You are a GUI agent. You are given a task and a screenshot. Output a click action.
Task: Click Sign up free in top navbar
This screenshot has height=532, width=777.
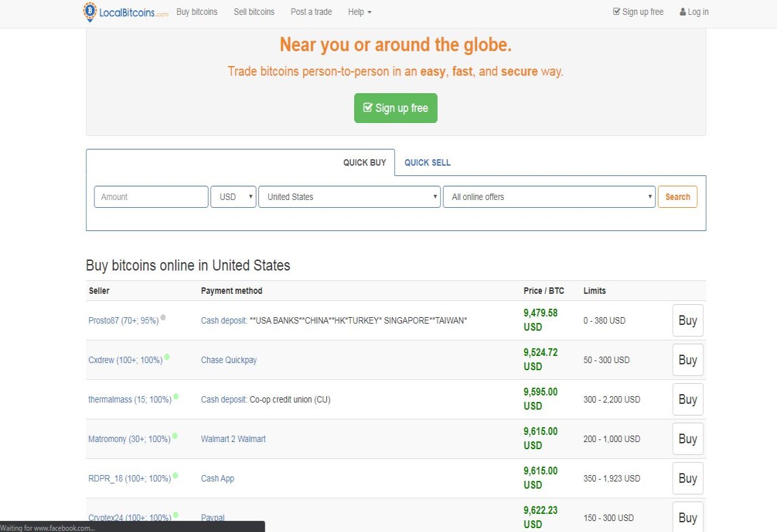pos(638,12)
